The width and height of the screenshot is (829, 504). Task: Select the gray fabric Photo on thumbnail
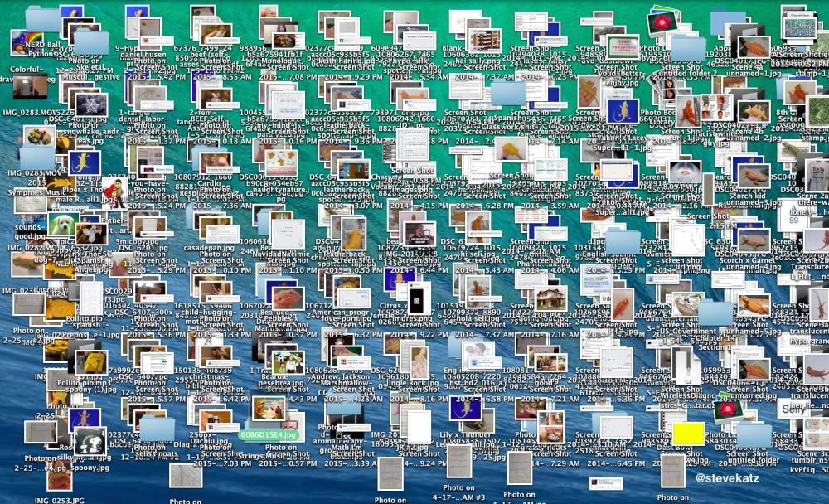[186, 476]
